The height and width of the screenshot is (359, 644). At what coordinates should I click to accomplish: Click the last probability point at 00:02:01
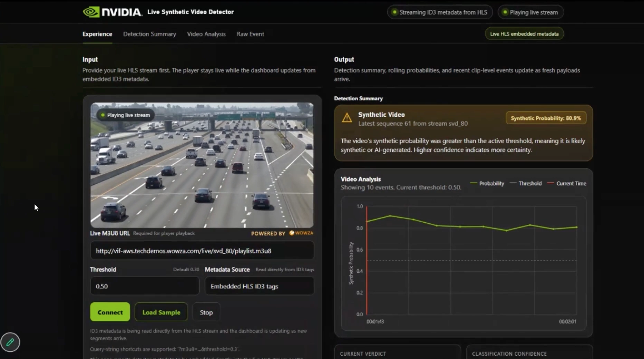pyautogui.click(x=577, y=227)
